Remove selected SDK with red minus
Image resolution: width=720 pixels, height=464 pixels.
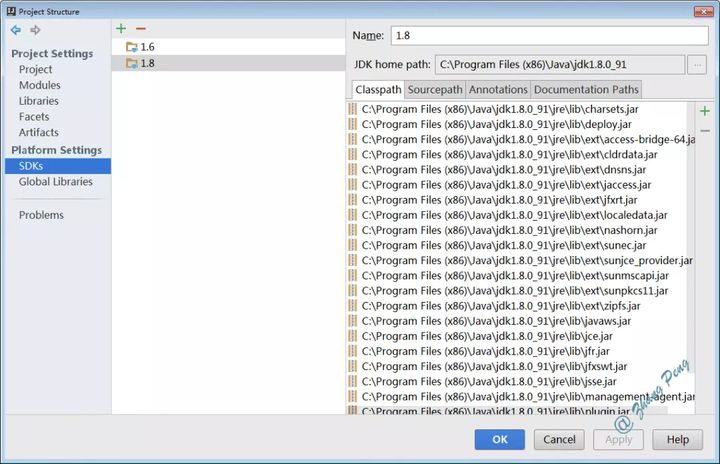[x=141, y=29]
